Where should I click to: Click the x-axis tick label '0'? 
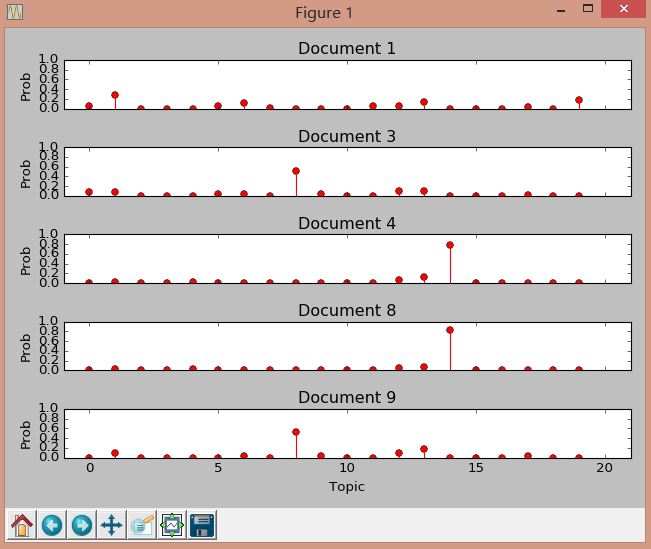point(90,468)
